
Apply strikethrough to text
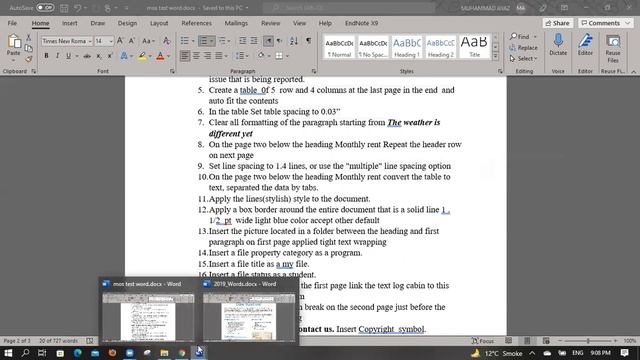(x=87, y=56)
